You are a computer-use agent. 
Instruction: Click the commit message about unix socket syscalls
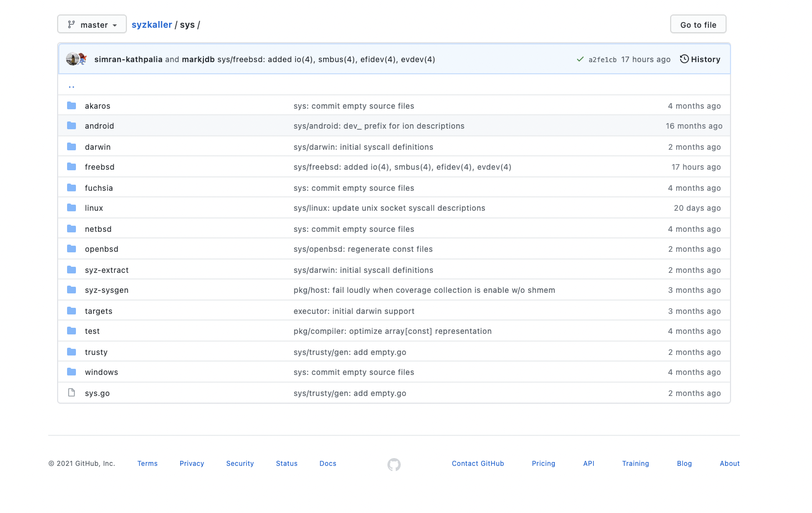point(389,207)
